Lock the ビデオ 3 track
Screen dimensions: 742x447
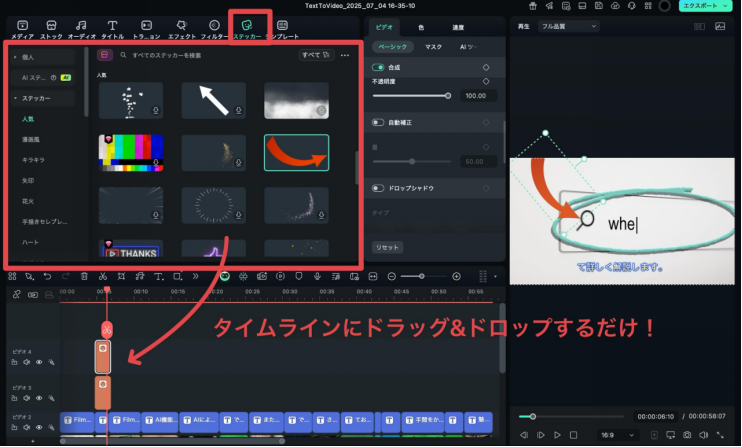pos(14,398)
